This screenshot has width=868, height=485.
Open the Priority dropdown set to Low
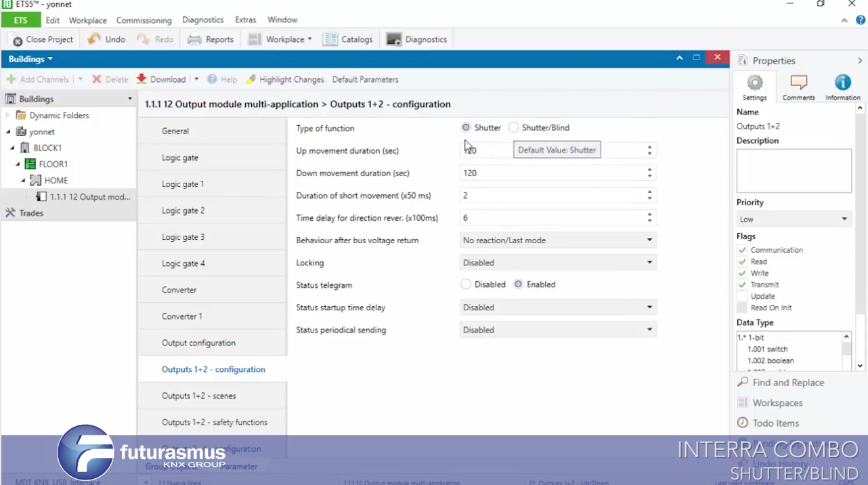coord(793,219)
